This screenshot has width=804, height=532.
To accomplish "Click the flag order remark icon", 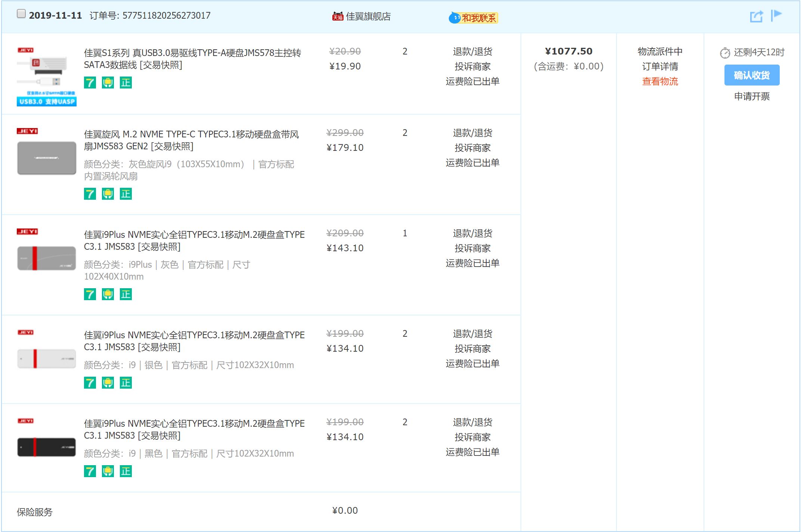I will (776, 15).
